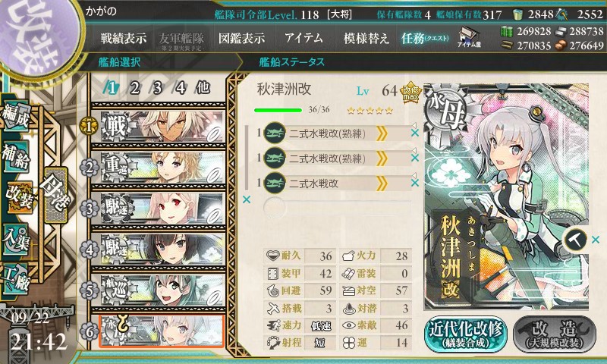Open the 工廠 factory icon
This screenshot has height=364, width=607.
click(16, 278)
